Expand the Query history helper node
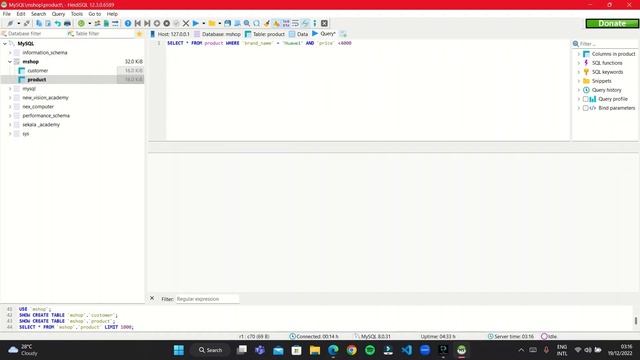Viewport: 640px width, 360px height. coord(578,90)
